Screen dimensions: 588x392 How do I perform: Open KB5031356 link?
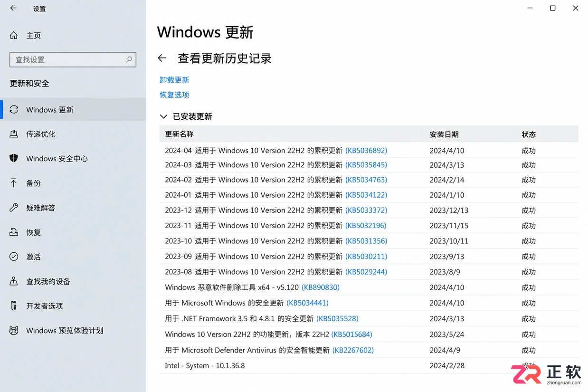(366, 241)
